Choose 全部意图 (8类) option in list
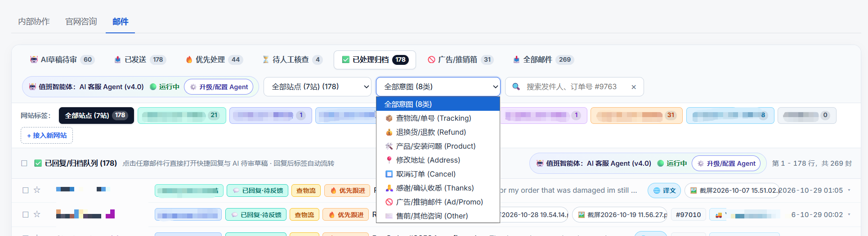The height and width of the screenshot is (236, 868). [x=438, y=104]
